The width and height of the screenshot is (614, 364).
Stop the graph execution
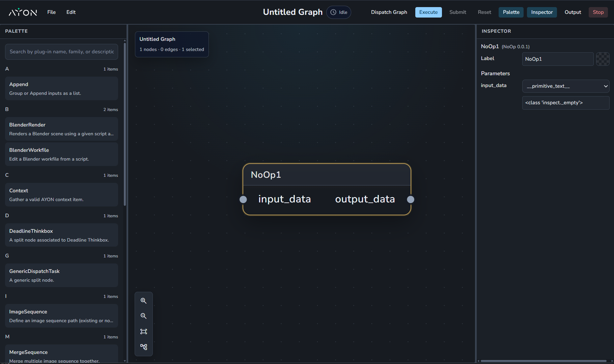(598, 12)
